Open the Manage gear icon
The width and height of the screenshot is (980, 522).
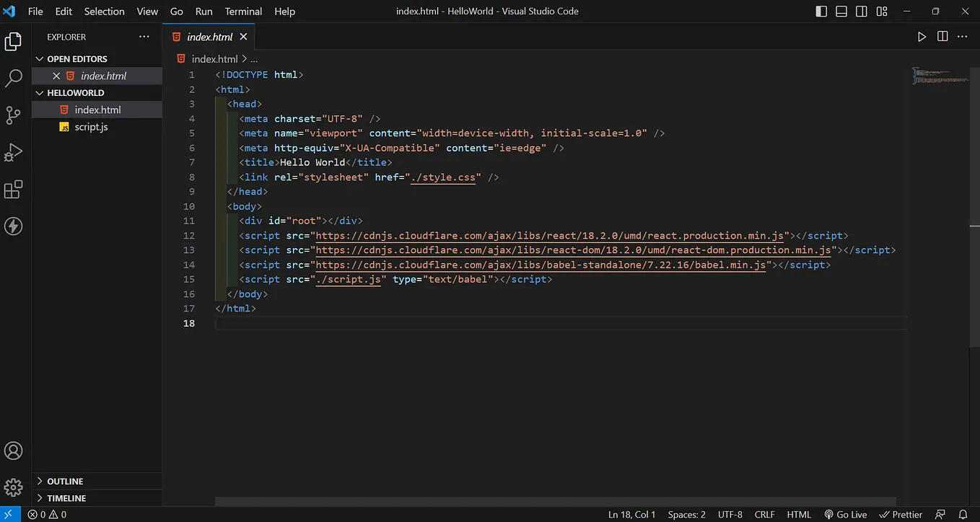(14, 487)
